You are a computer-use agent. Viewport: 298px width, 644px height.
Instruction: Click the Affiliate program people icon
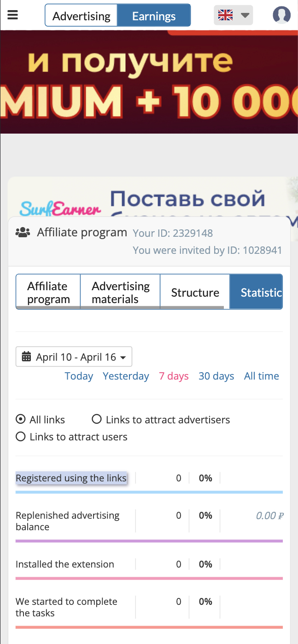click(23, 233)
